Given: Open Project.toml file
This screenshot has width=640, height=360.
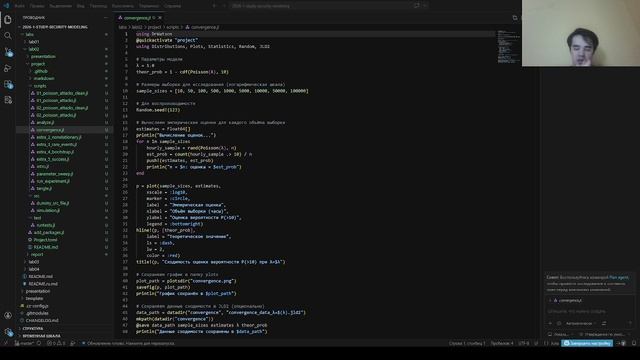Looking at the screenshot, I should pyautogui.click(x=45, y=240).
